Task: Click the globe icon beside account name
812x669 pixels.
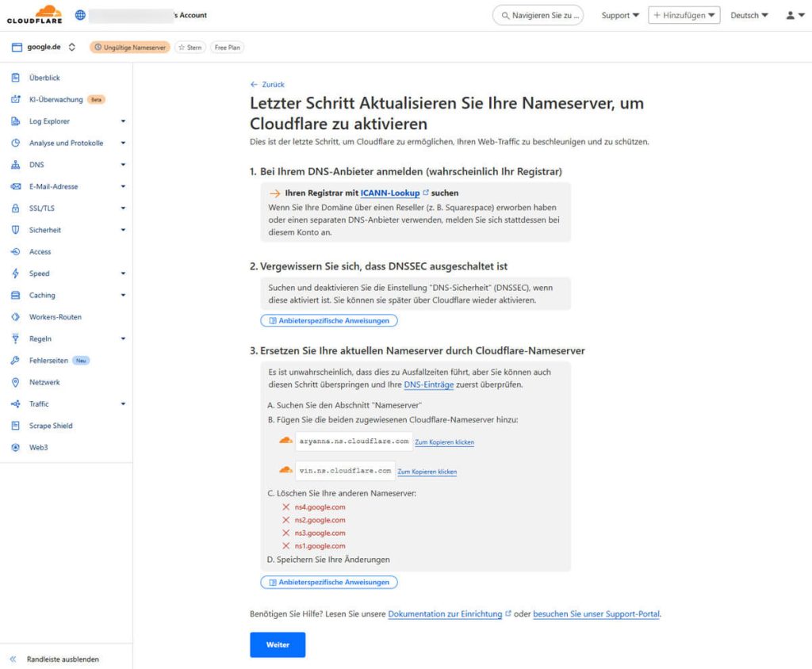Action: 80,15
